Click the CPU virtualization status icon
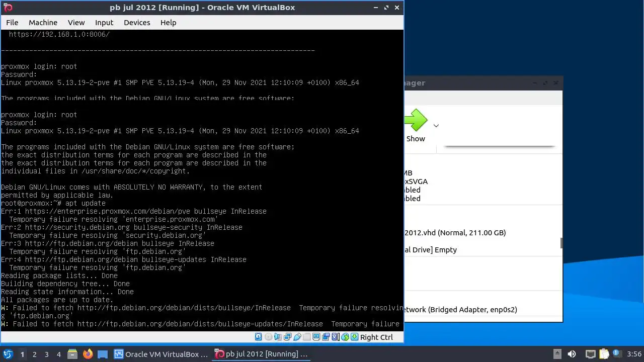The image size is (644, 362). click(336, 337)
